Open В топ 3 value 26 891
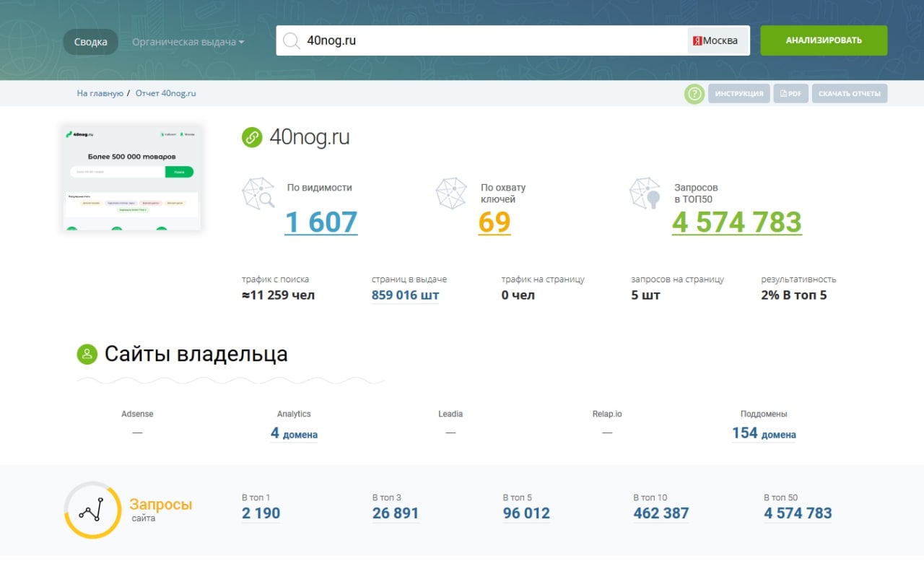The image size is (924, 561). point(396,513)
